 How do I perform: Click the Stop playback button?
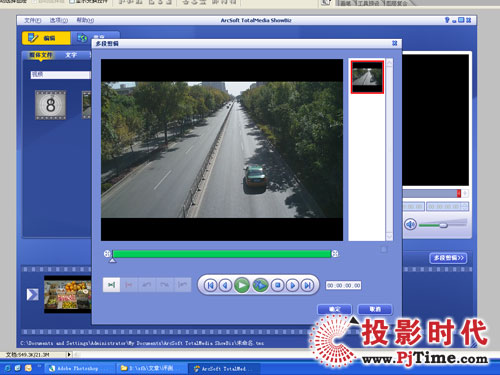[x=277, y=285]
